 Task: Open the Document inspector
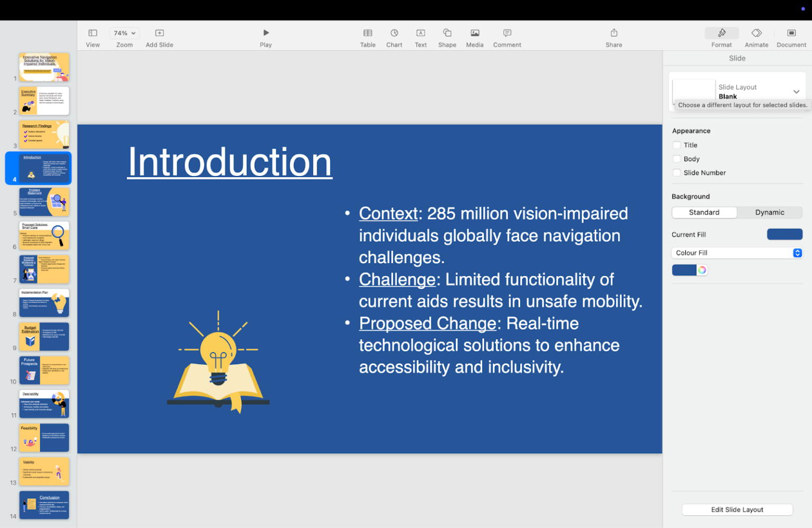coord(791,37)
